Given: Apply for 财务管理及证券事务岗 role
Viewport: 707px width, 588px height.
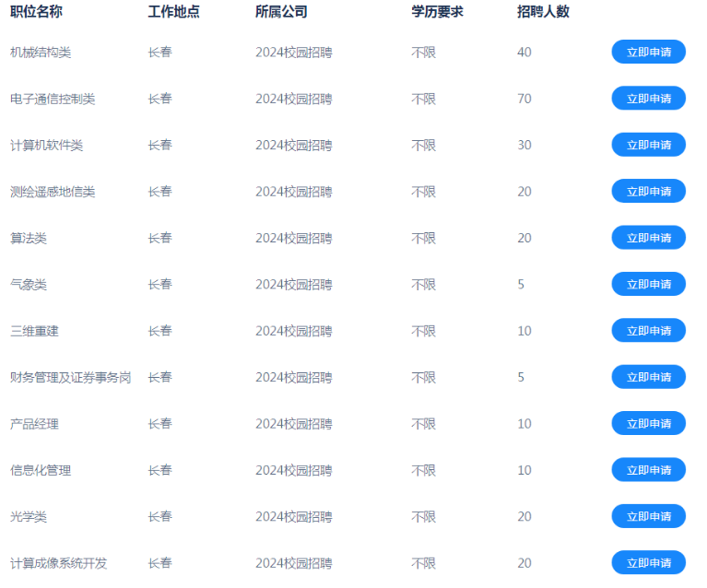Looking at the screenshot, I should [x=648, y=377].
